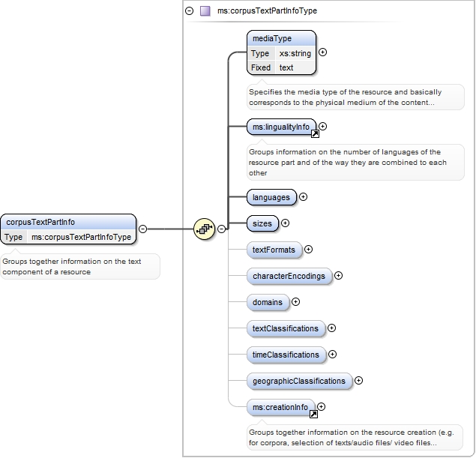Select the corpusTextPartInfo root element

[x=68, y=222]
